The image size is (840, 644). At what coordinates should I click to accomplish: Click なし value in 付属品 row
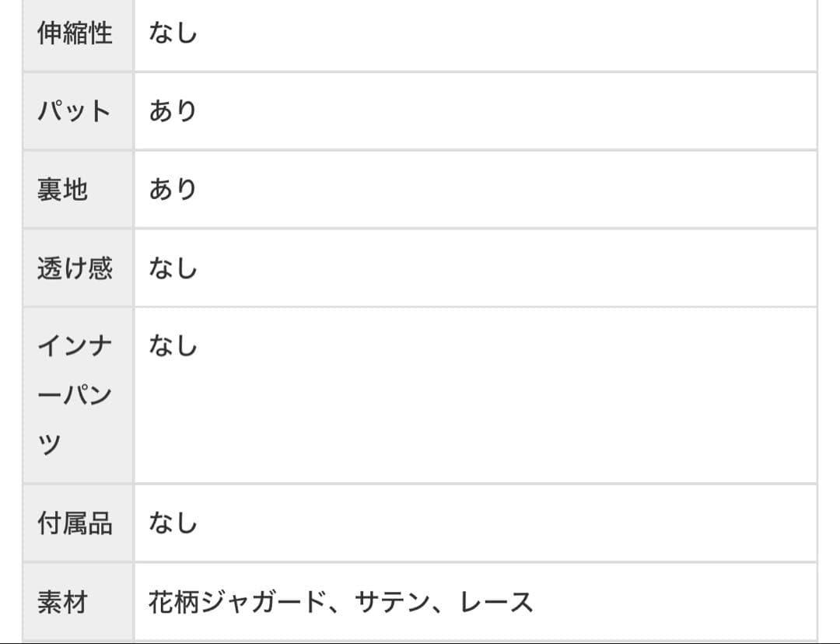[x=173, y=523]
